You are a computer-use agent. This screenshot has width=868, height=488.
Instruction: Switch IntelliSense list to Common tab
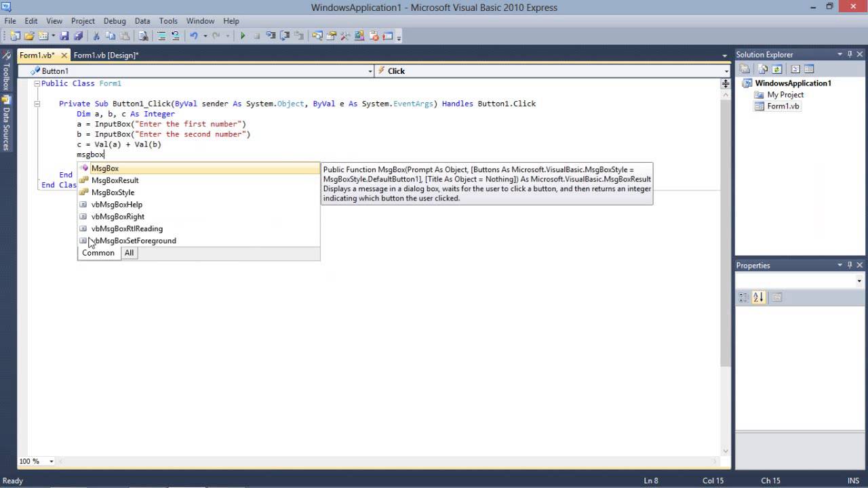98,253
